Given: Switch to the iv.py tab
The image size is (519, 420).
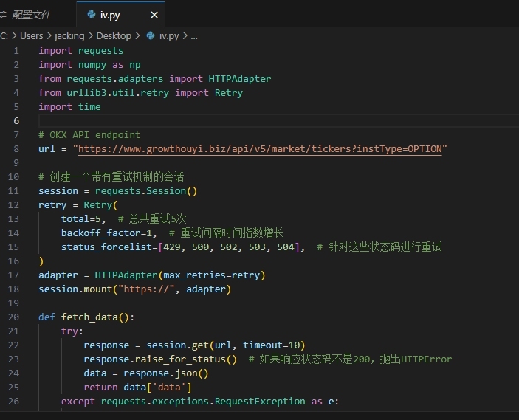Looking at the screenshot, I should 120,15.
